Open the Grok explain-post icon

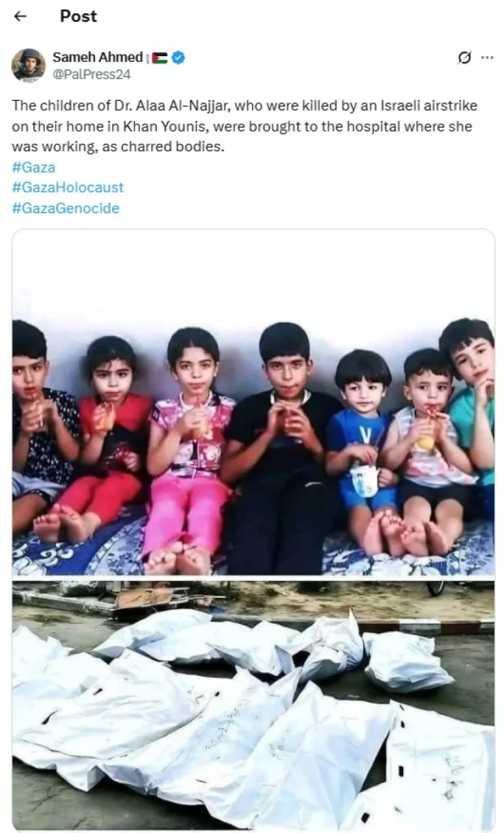[464, 58]
